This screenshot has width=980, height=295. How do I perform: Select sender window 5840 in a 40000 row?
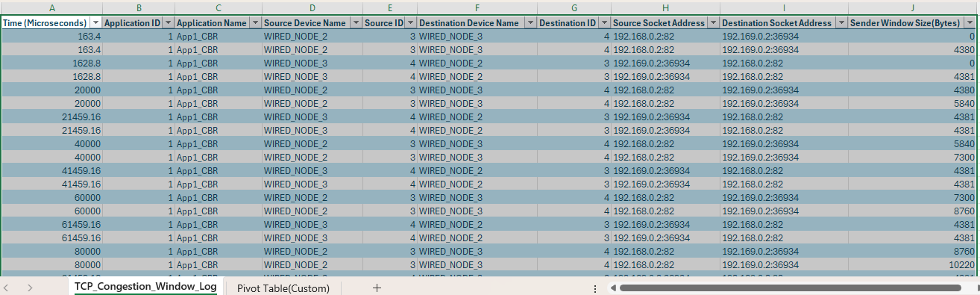[913, 143]
